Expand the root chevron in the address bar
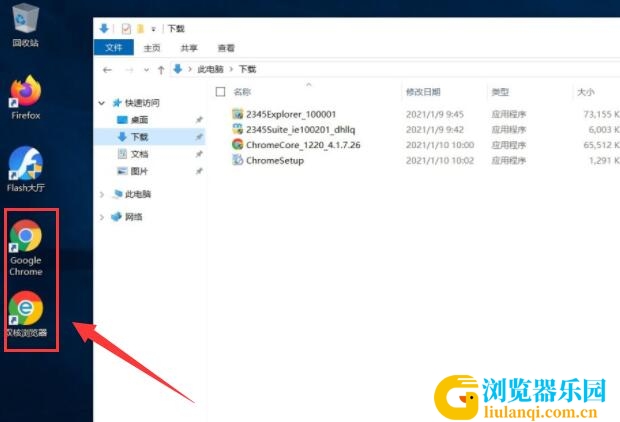 tap(190, 69)
